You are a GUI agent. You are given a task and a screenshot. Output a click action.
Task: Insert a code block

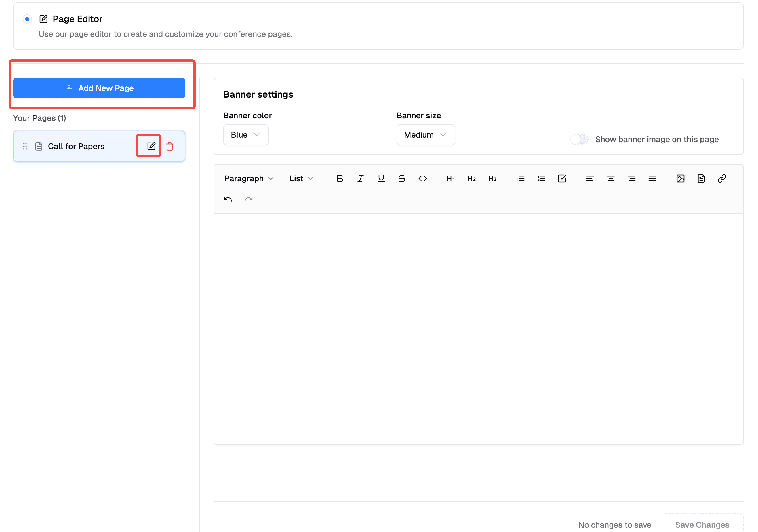point(423,178)
